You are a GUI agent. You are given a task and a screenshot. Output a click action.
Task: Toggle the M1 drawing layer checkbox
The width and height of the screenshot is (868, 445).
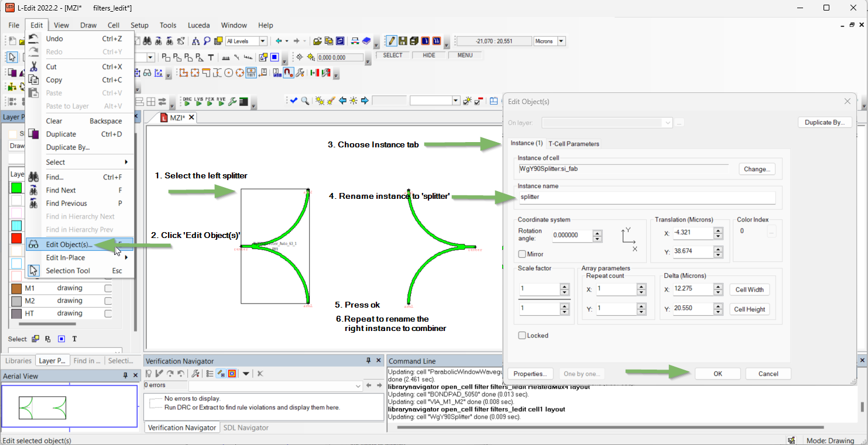(x=108, y=288)
